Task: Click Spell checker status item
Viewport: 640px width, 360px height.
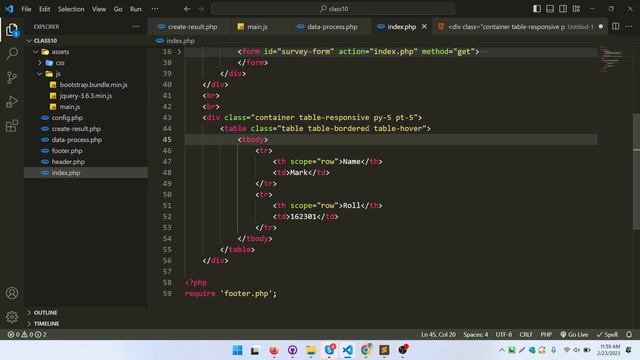Action: coord(607,334)
